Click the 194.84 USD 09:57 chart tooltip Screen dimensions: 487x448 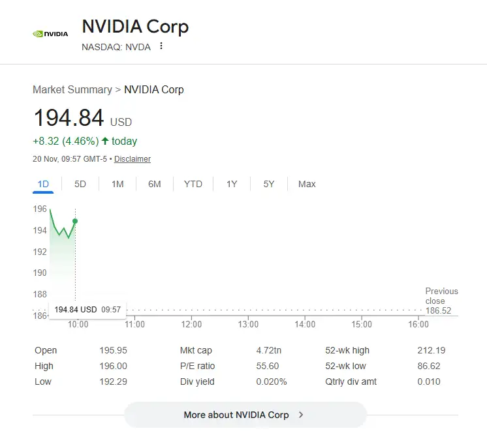[87, 310]
